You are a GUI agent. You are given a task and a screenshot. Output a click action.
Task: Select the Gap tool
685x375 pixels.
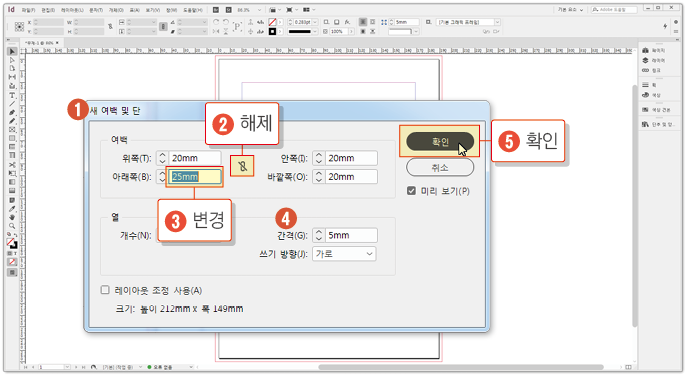tap(12, 77)
